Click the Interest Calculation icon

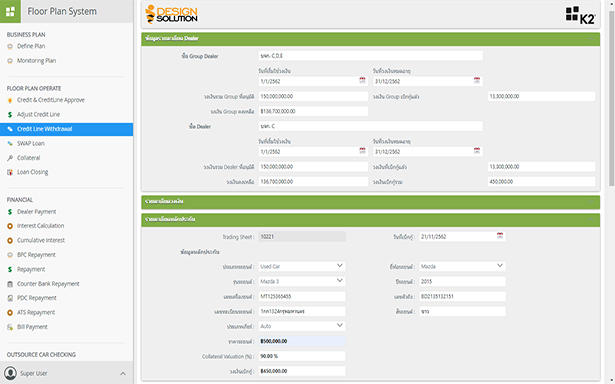(x=10, y=226)
